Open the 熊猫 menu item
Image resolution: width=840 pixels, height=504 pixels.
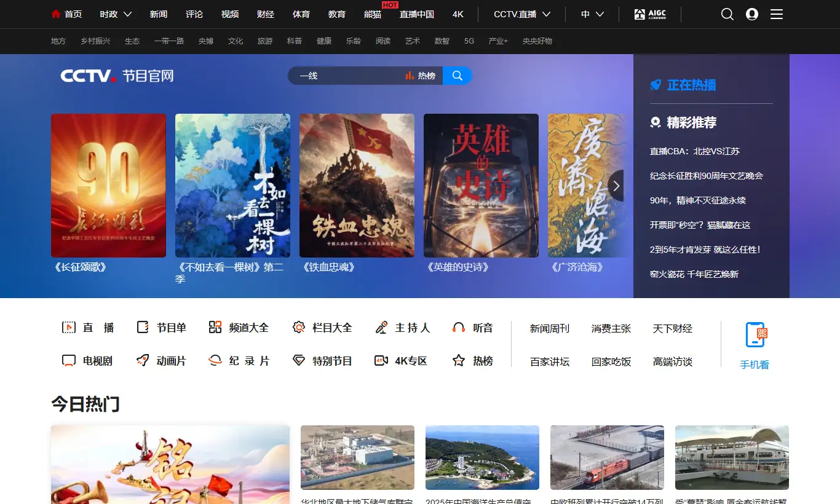[373, 14]
